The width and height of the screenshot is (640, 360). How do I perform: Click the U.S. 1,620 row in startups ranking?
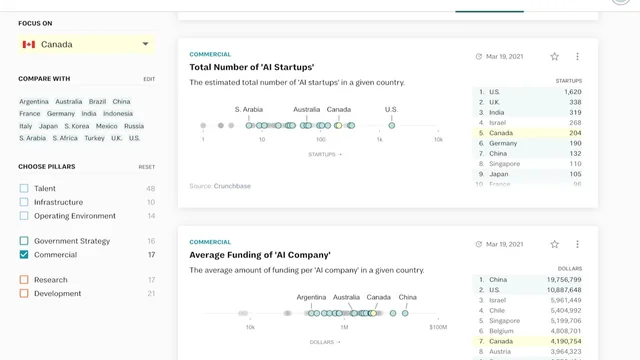click(x=528, y=92)
